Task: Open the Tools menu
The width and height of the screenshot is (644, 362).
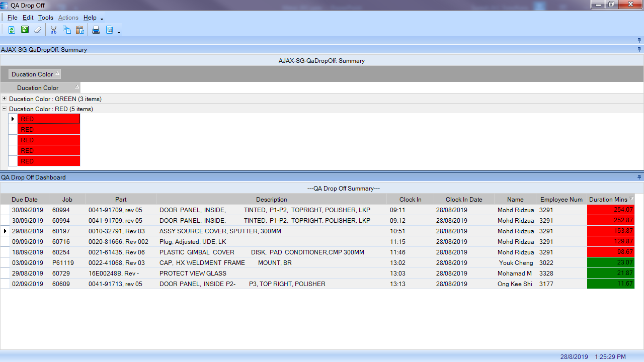Action: pos(46,18)
